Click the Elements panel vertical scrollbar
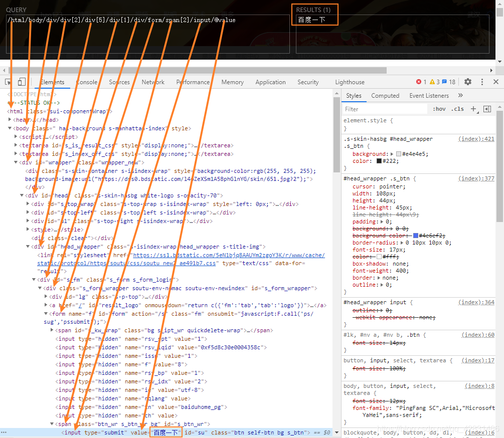 (x=337, y=135)
